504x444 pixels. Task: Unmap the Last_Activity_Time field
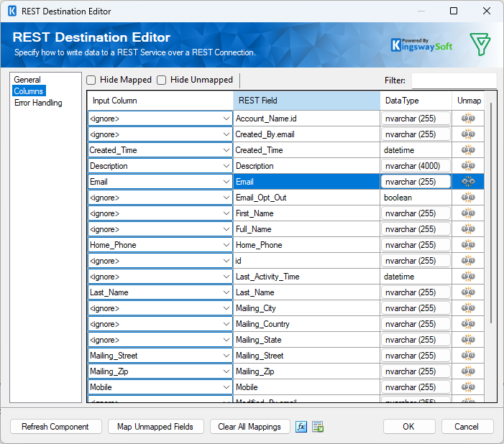468,277
